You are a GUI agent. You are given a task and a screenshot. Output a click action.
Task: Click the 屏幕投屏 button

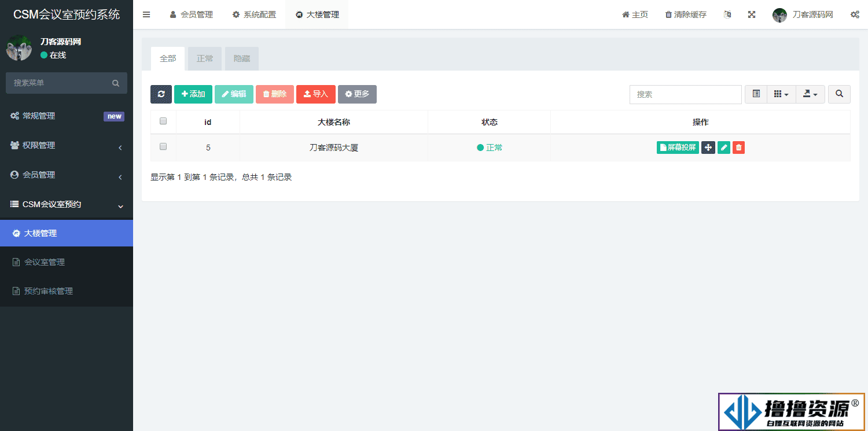[678, 148]
